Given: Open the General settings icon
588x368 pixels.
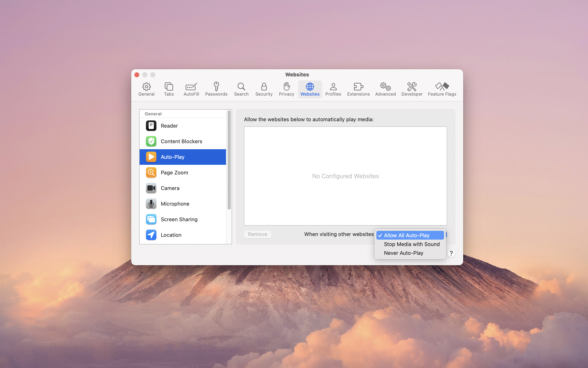Looking at the screenshot, I should point(146,89).
